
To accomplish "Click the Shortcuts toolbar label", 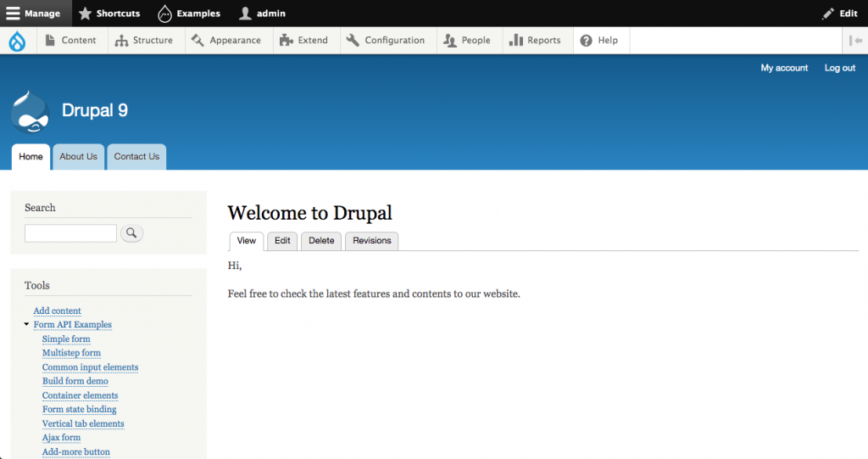I will point(118,14).
